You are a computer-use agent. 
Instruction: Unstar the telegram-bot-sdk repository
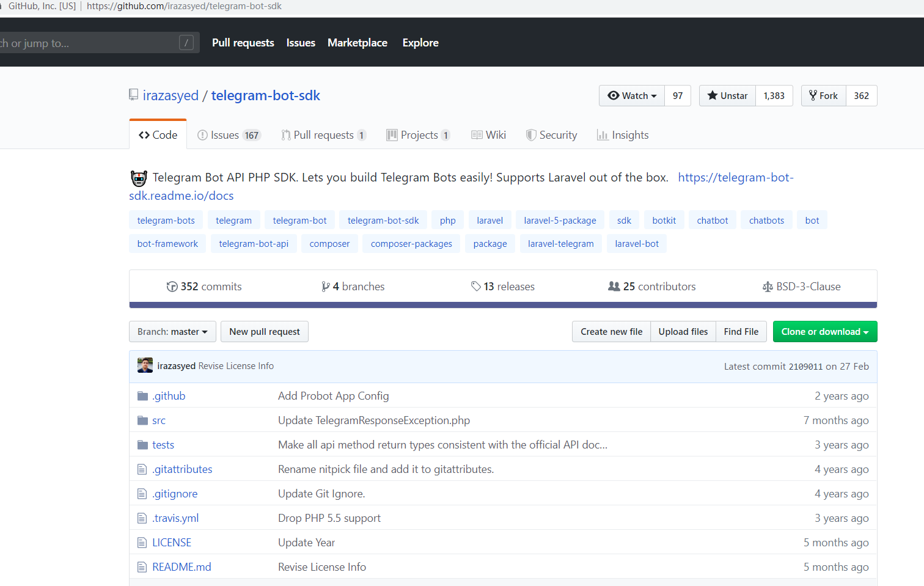point(727,96)
